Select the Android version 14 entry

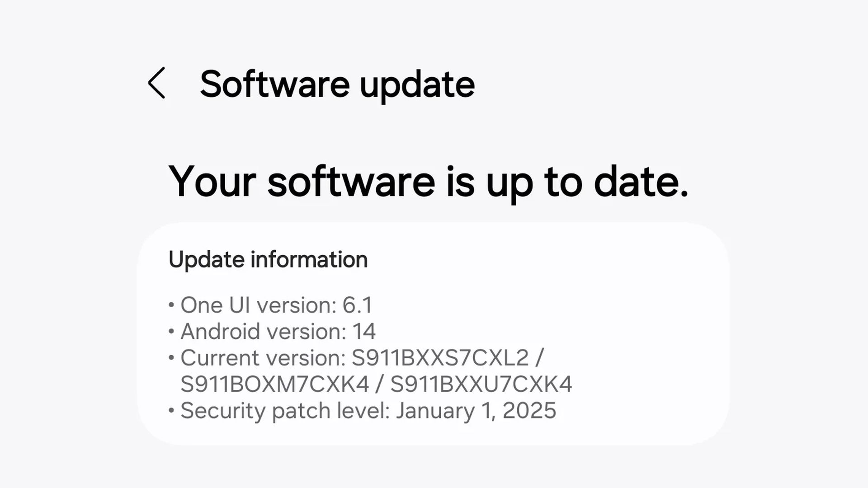point(278,332)
